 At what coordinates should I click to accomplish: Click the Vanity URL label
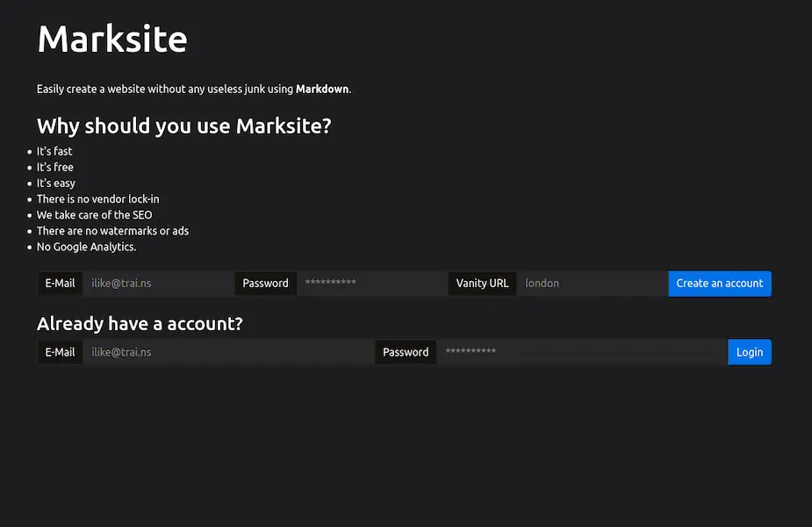pyautogui.click(x=482, y=284)
